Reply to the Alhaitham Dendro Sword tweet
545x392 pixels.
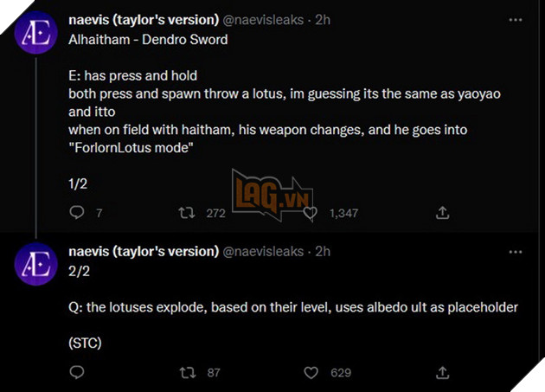click(x=76, y=213)
